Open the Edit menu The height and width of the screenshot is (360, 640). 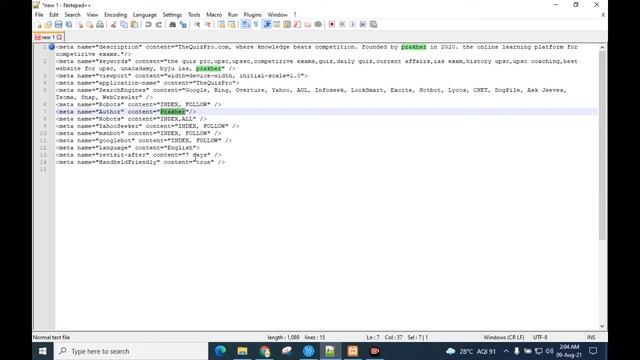point(54,15)
